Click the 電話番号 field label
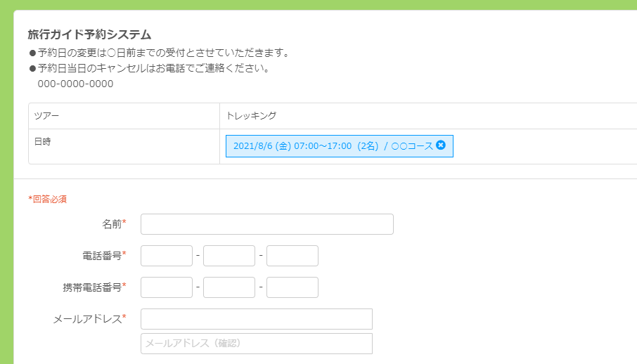This screenshot has width=637, height=364. 102,256
